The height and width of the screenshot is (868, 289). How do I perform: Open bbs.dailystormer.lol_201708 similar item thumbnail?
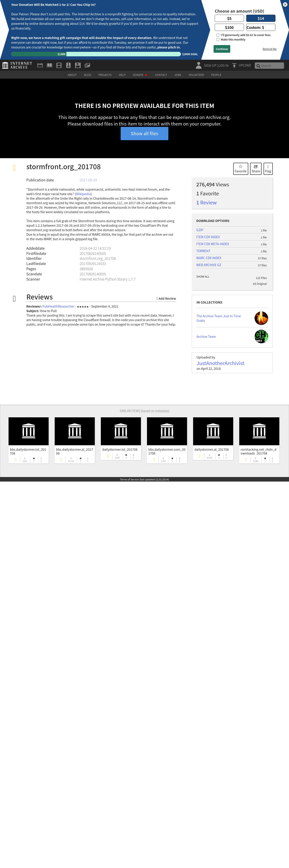click(x=29, y=431)
